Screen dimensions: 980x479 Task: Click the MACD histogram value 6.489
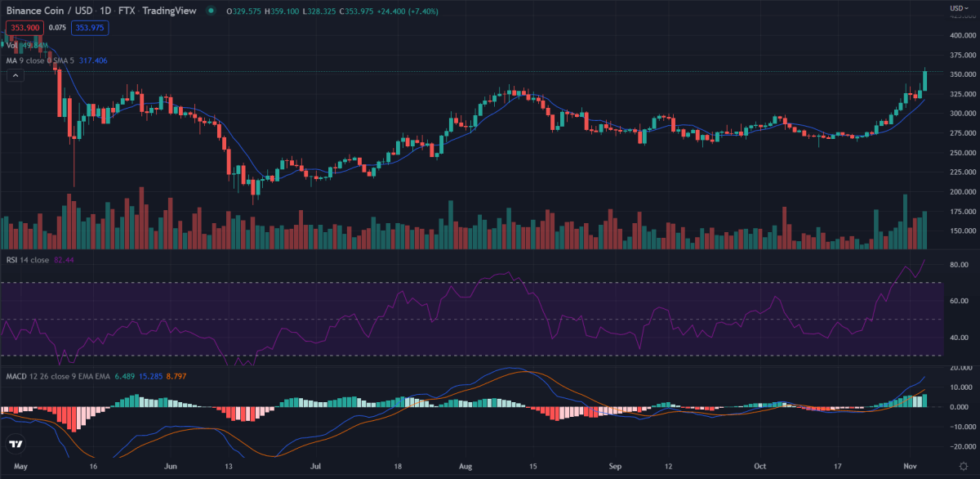[127, 377]
